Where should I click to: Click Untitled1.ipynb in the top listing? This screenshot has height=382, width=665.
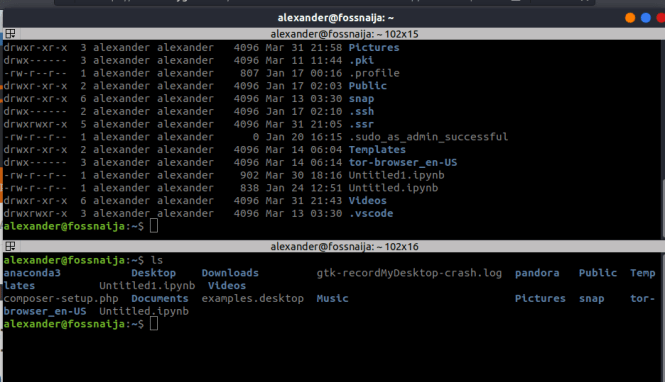coord(396,175)
